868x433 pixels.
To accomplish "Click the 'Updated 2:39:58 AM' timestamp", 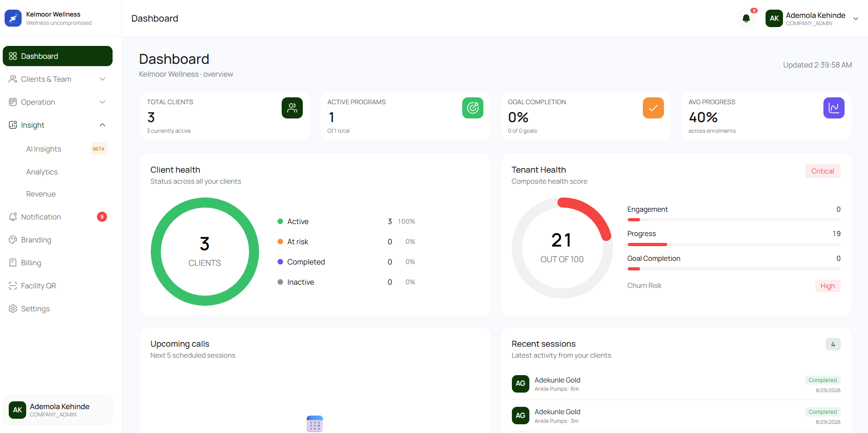I will pos(817,65).
